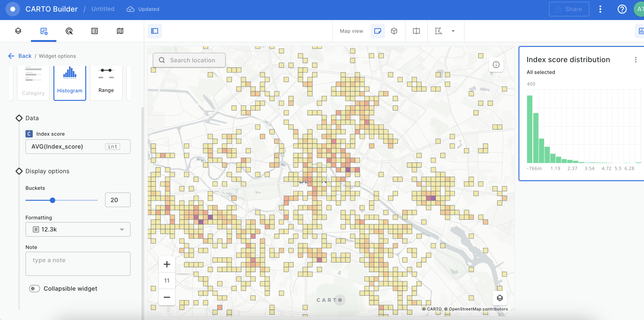Open the Legend tab icon
Image resolution: width=644 pixels, height=320 pixels.
pos(95,31)
